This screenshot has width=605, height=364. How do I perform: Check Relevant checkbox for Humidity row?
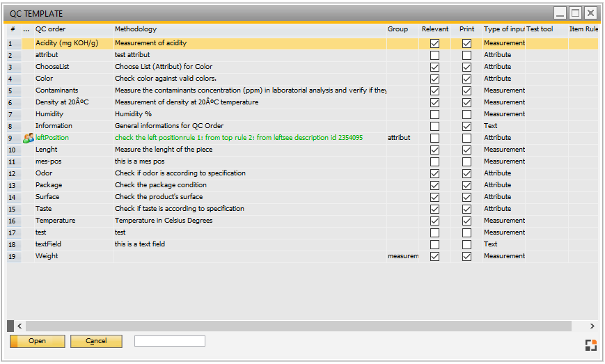coord(434,114)
